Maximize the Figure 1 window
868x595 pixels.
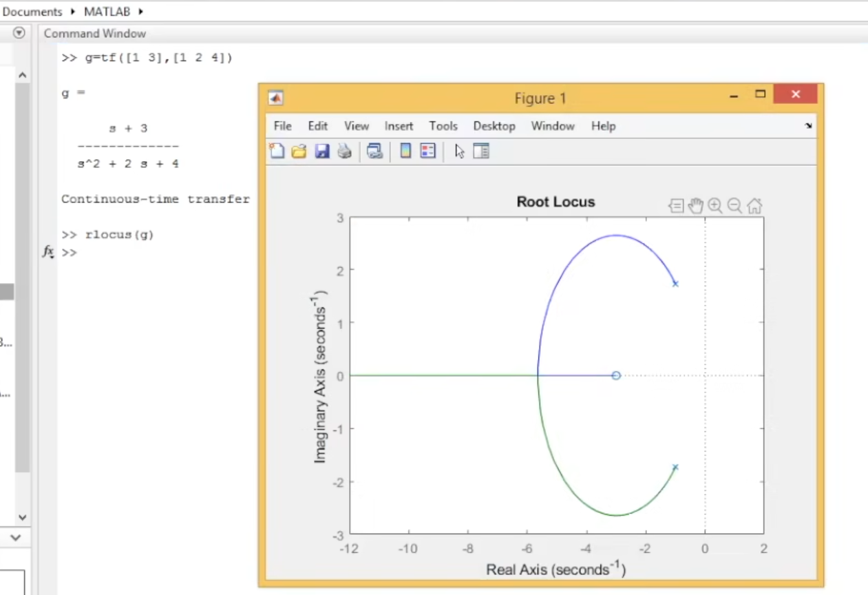tap(760, 94)
